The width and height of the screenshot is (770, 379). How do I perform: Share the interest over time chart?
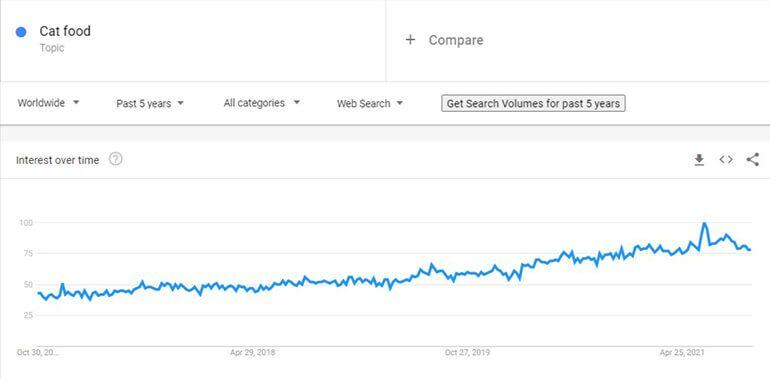tap(752, 160)
